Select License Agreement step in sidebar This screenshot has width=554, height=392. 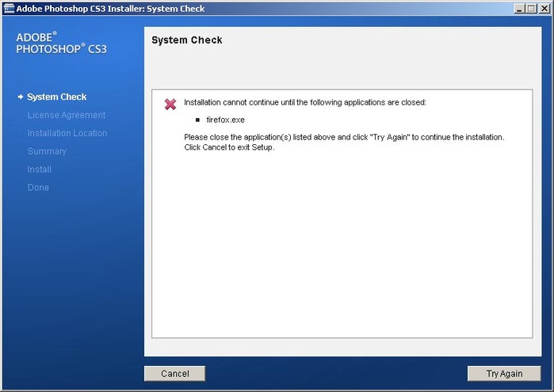(x=67, y=115)
